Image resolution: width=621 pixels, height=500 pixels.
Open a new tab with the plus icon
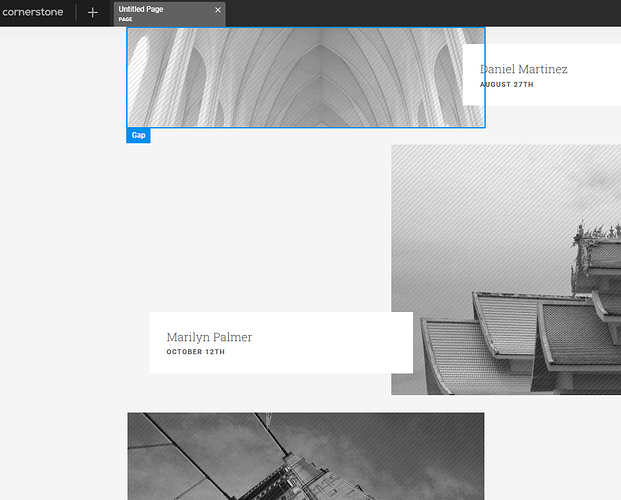click(93, 13)
